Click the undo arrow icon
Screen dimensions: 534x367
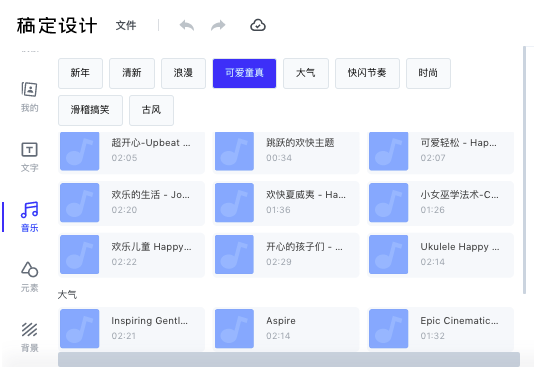[187, 25]
